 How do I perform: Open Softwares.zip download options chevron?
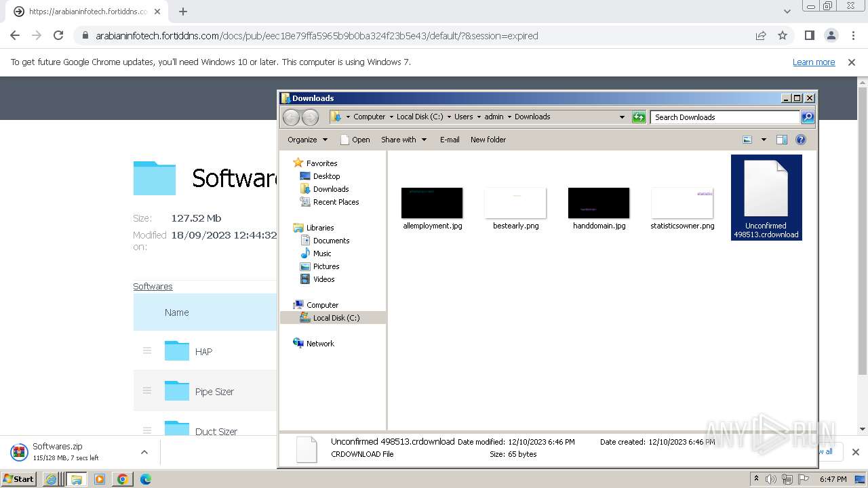[x=144, y=452]
